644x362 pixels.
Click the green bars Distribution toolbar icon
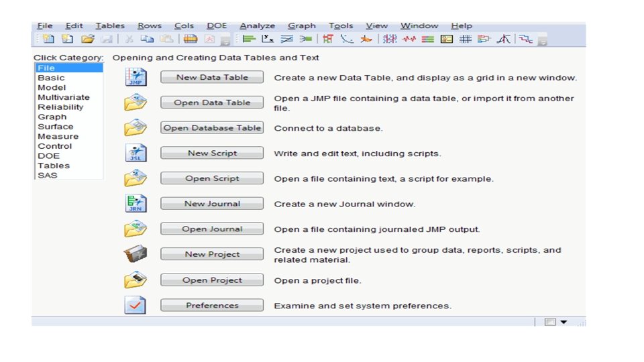coord(249,39)
